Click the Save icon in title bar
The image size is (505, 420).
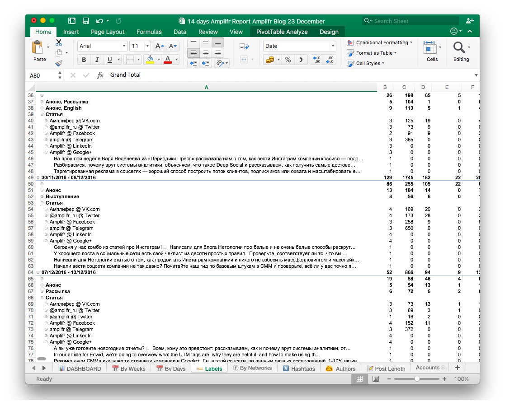click(85, 21)
